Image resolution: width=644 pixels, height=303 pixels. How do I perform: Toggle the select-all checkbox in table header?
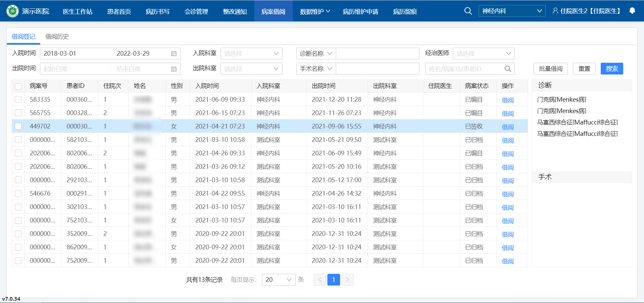click(x=18, y=86)
